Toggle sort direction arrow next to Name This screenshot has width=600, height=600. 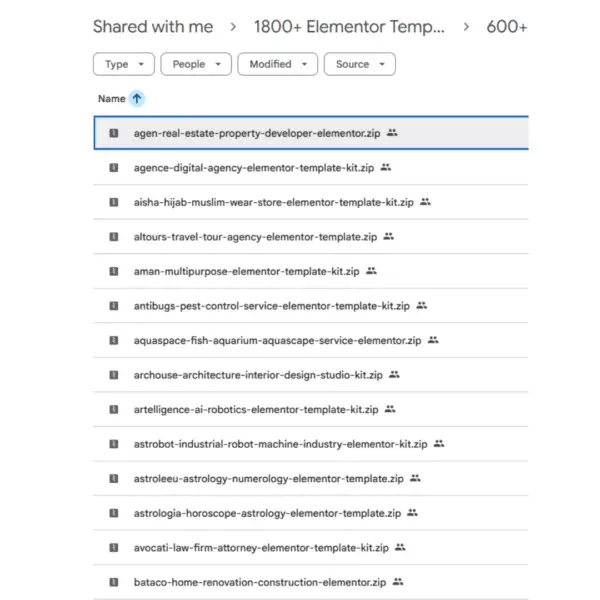137,99
